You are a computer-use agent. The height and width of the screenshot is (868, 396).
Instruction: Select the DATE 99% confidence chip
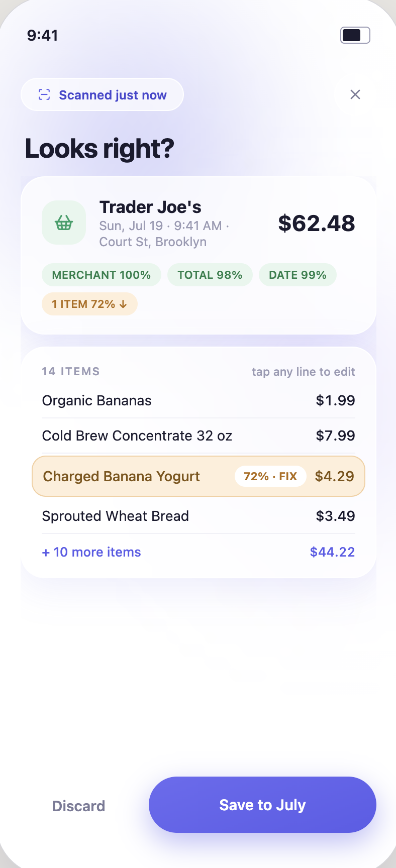click(x=298, y=275)
